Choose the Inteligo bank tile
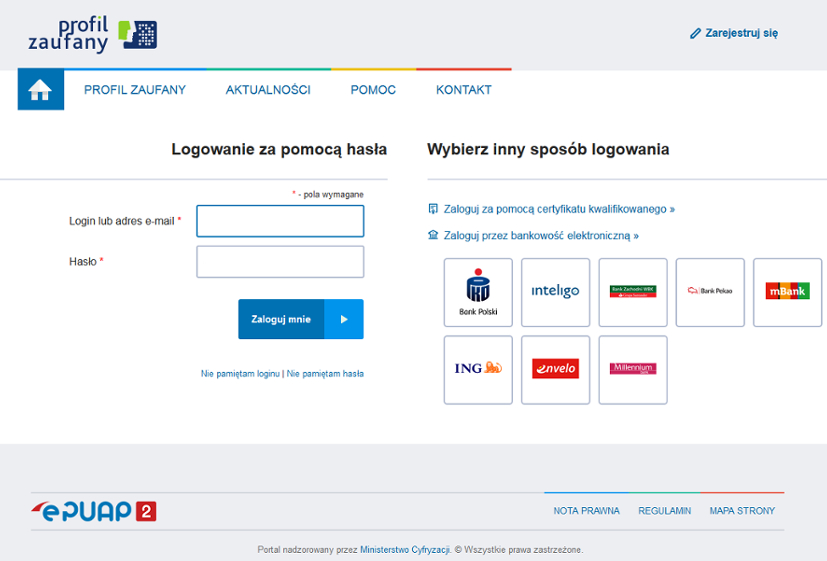This screenshot has width=827, height=561. [555, 293]
